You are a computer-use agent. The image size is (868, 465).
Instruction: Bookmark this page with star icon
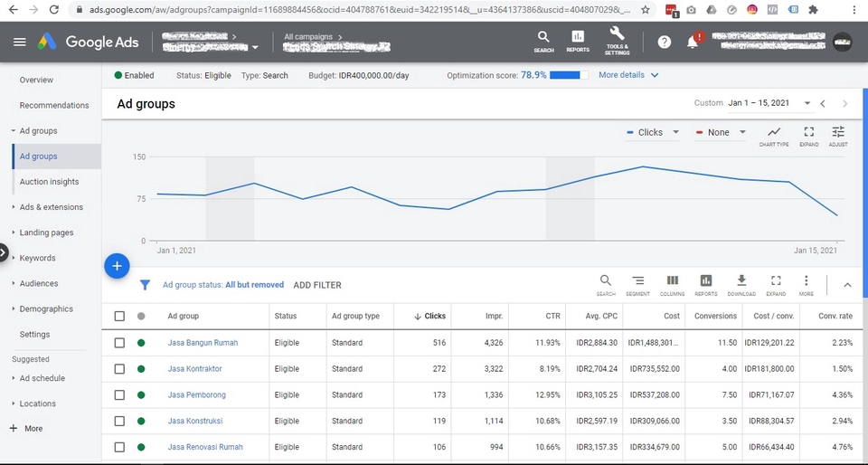coord(646,9)
